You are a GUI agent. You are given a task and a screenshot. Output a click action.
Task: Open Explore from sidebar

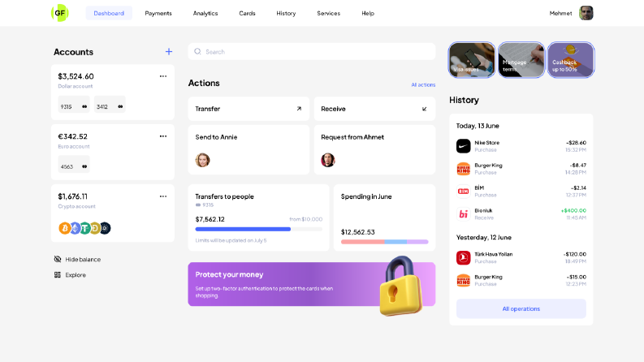coord(70,275)
